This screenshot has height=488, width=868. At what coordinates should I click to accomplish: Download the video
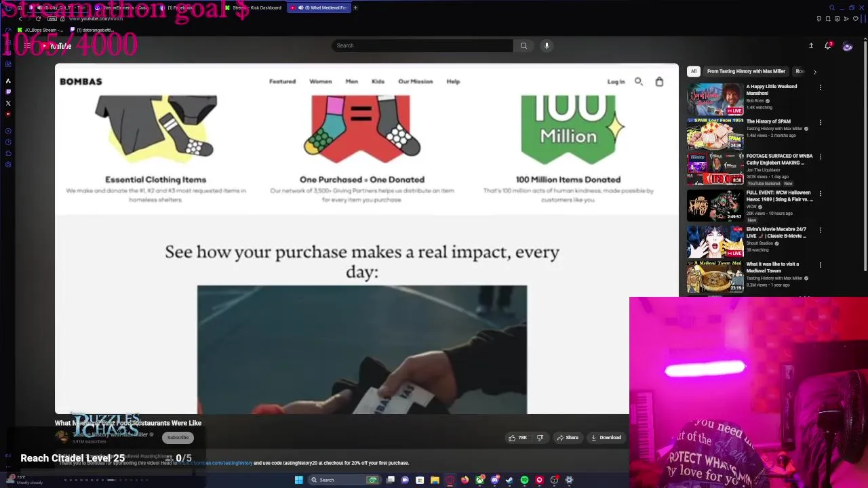pos(606,438)
